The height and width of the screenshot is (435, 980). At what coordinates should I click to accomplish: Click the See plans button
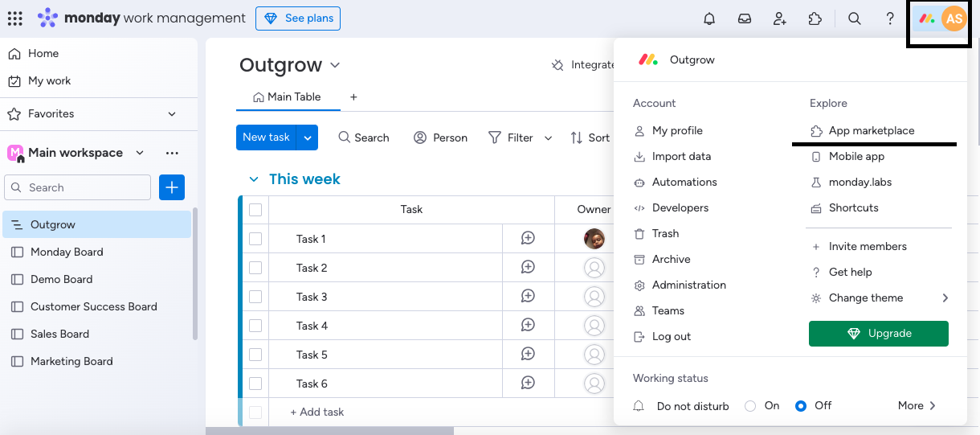click(298, 18)
